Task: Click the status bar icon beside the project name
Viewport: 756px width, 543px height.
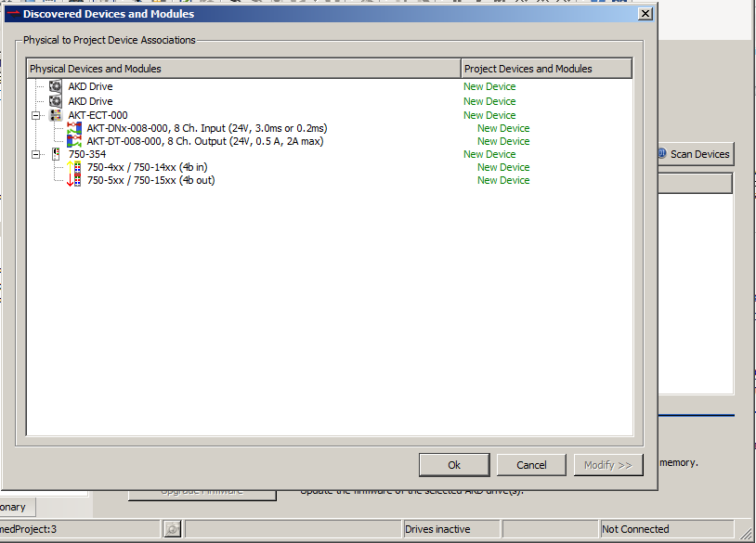Action: [172, 529]
